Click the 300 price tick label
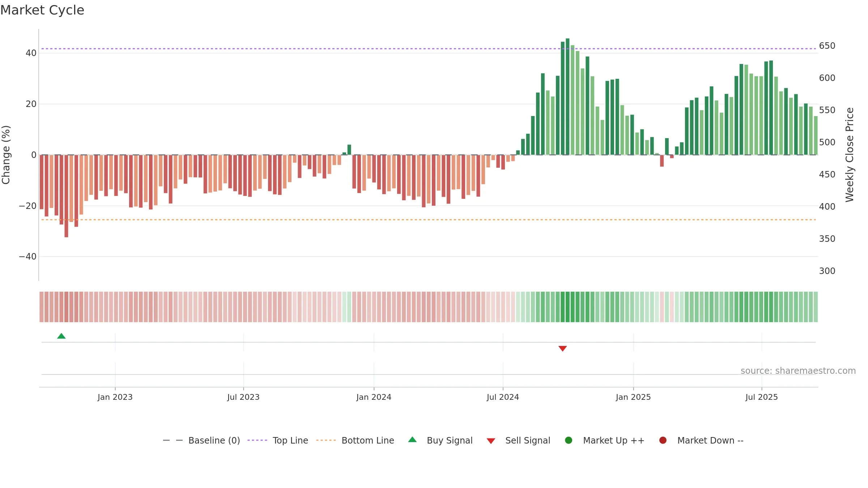 [x=827, y=271]
